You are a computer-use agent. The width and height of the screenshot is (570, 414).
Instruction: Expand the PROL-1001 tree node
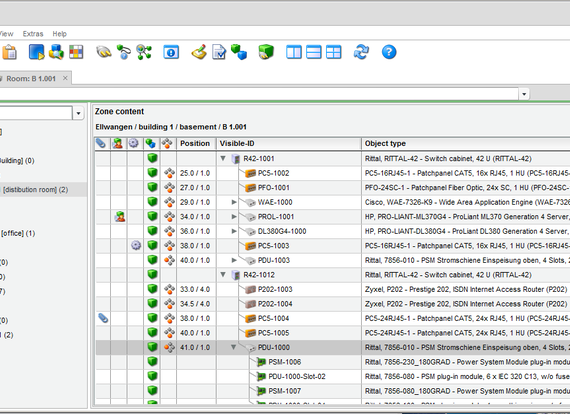point(234,217)
